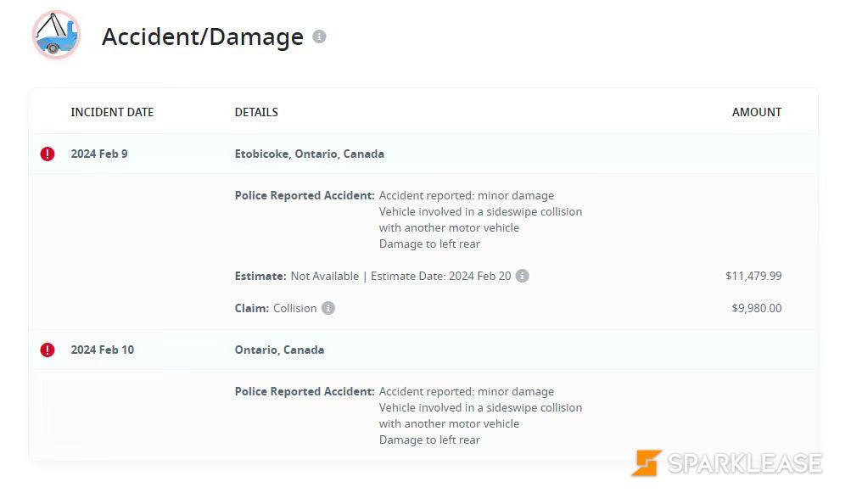Click the SPARKLEASE watermark text

(x=745, y=463)
